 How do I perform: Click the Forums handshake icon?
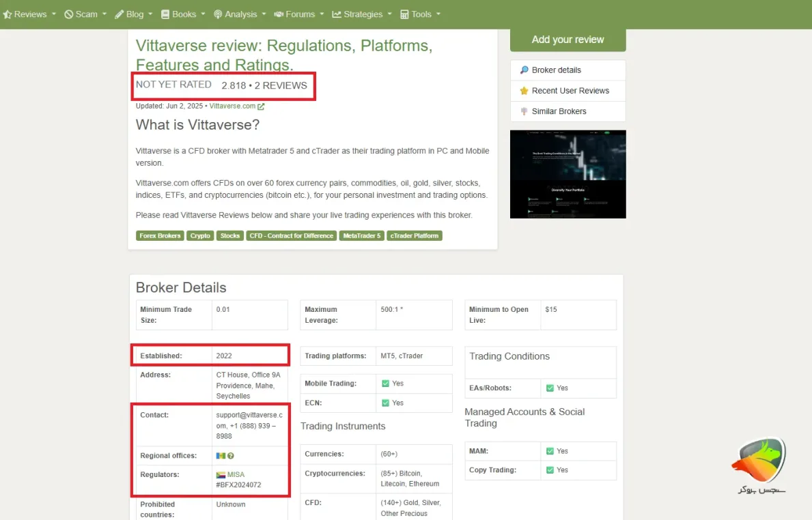click(x=279, y=14)
